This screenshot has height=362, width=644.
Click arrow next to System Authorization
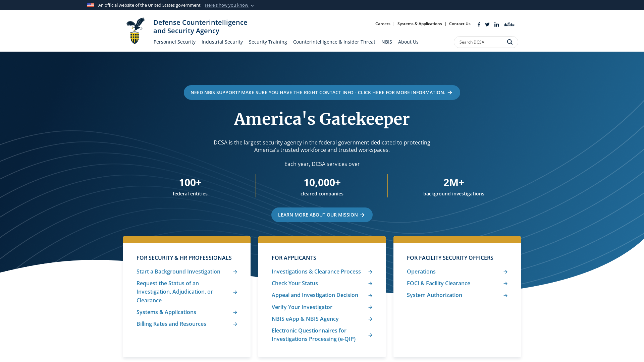tap(505, 295)
